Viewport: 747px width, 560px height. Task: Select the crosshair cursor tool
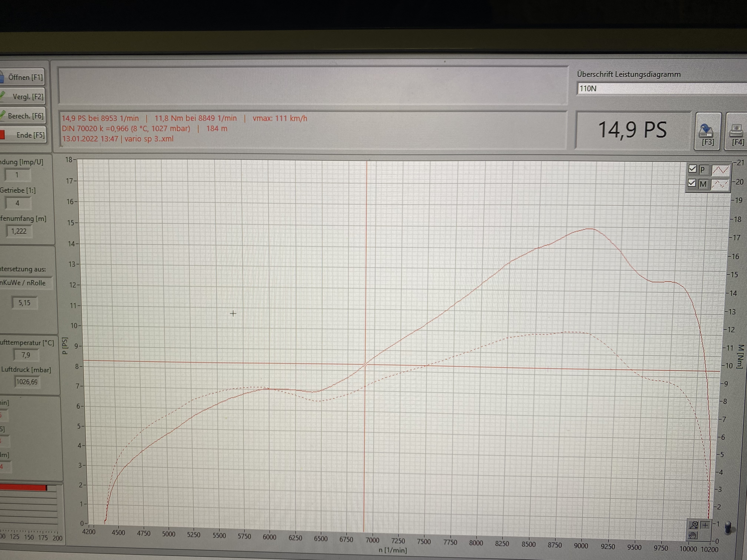coord(705,525)
